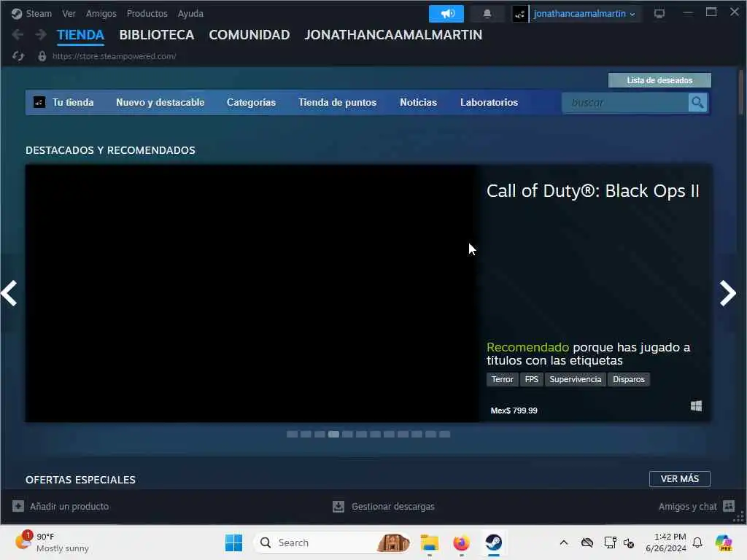This screenshot has height=560, width=747.
Task: Open the Categorías dropdown
Action: (x=251, y=102)
